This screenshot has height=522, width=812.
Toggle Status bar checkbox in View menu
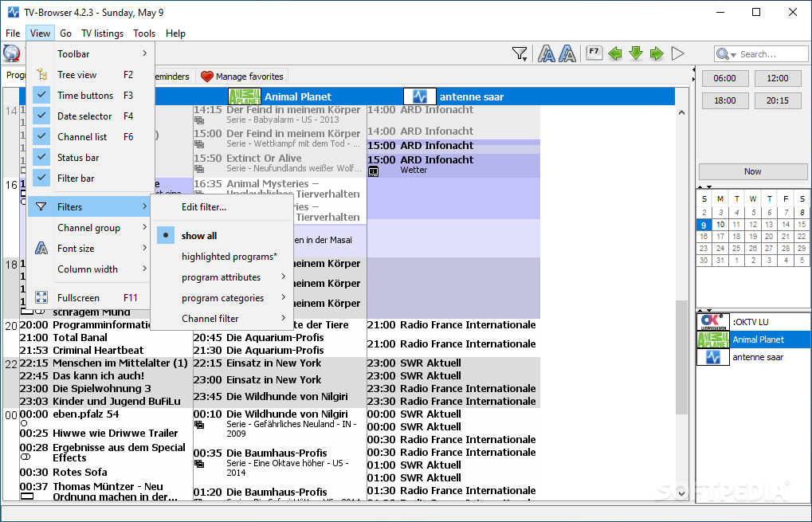tap(41, 158)
